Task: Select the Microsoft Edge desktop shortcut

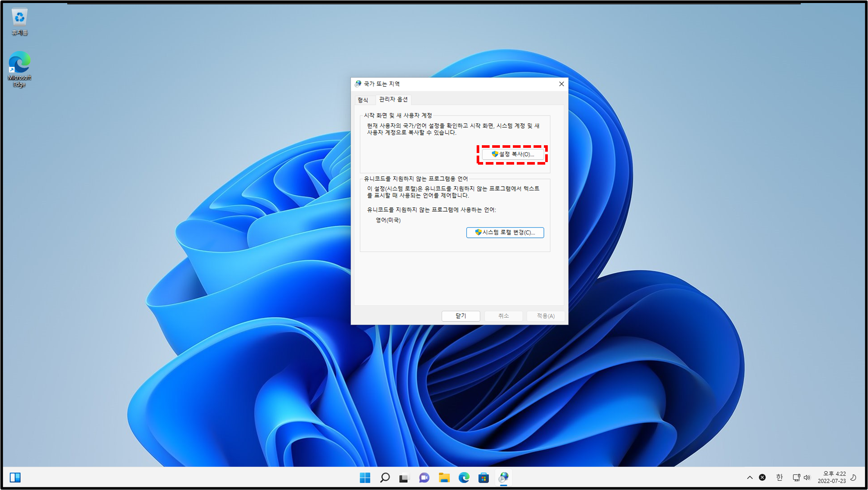Action: [x=19, y=69]
